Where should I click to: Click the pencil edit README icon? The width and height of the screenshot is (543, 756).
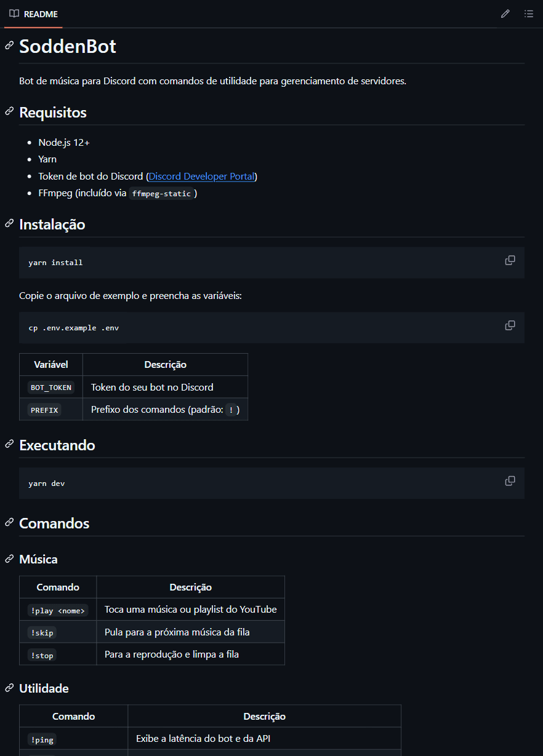[x=505, y=14]
